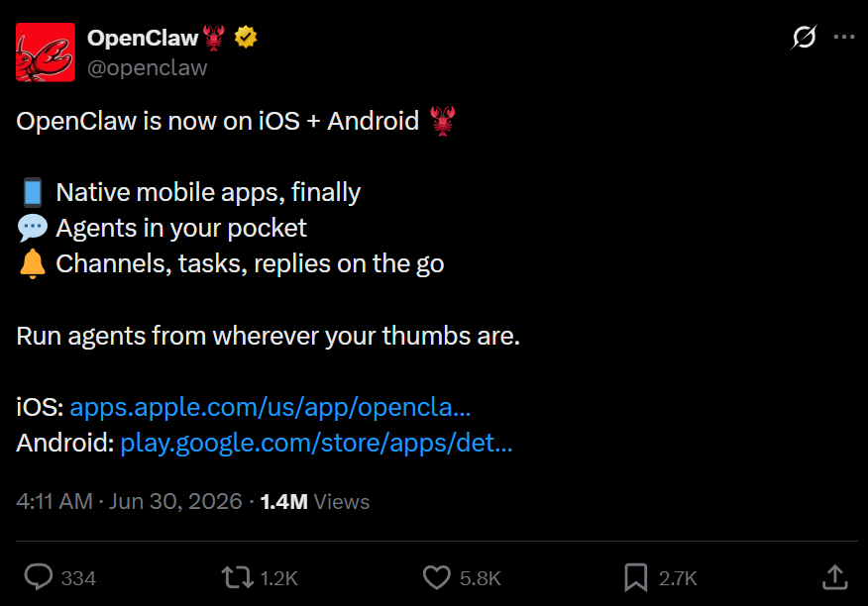
Task: Click the share upload icon
Action: pyautogui.click(x=834, y=577)
